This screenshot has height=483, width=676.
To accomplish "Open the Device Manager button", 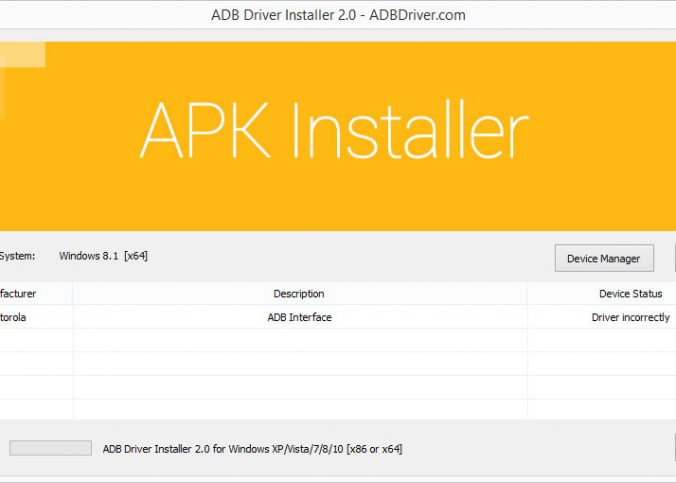I will [x=603, y=258].
